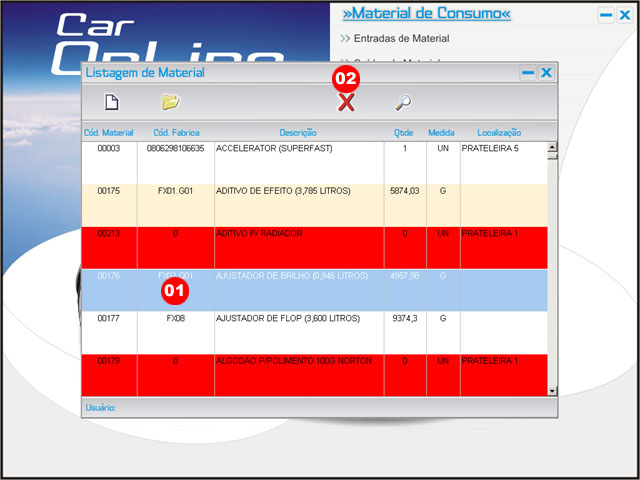Sort by Cód. Fabrica column header
640x480 pixels.
point(175,132)
